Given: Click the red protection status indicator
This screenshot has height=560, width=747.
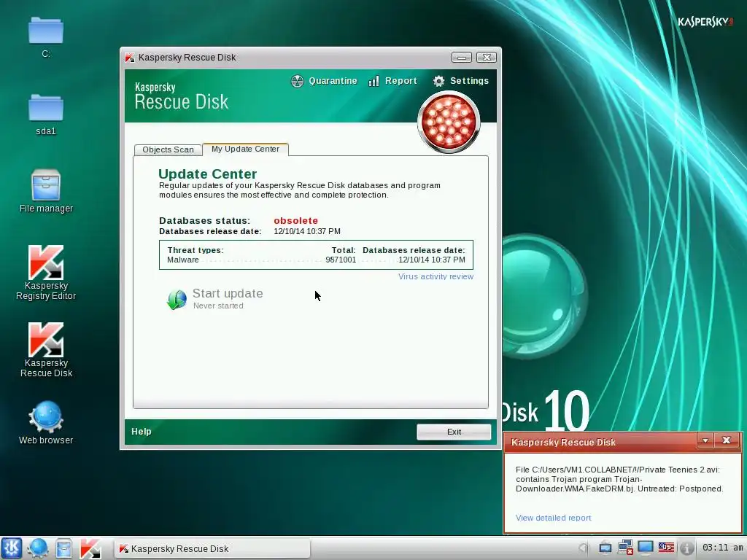Looking at the screenshot, I should (x=449, y=122).
